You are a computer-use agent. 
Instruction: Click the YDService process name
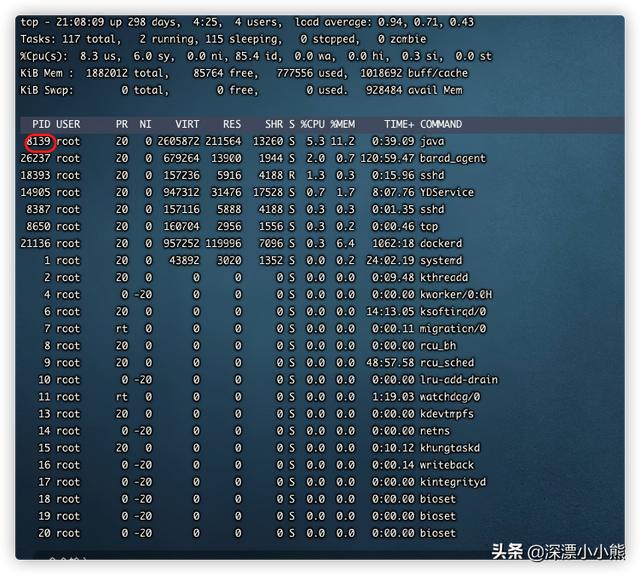447,192
